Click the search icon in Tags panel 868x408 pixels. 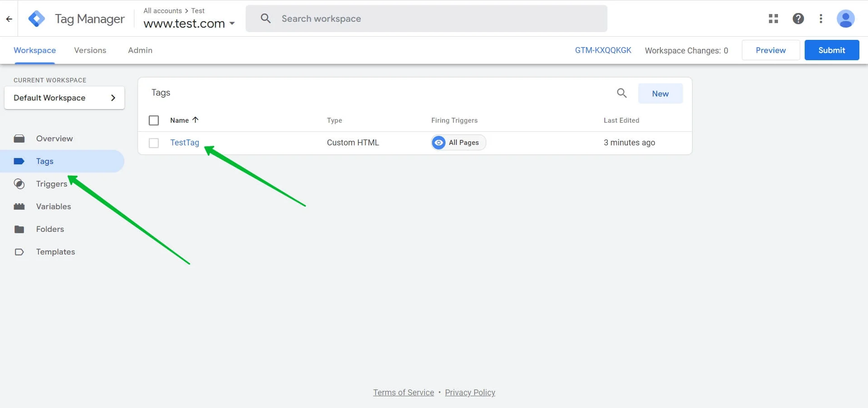coord(622,93)
